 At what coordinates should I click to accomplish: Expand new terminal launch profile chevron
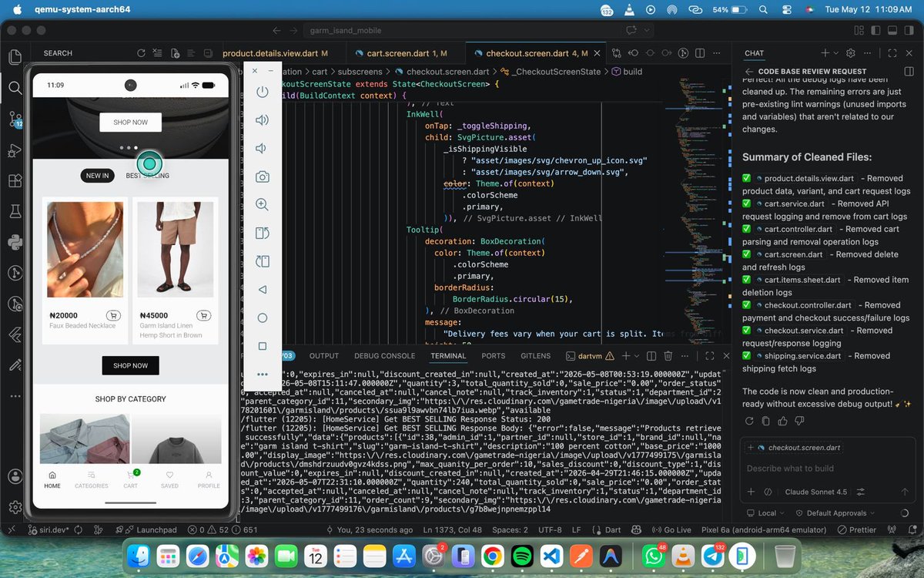[x=637, y=356]
